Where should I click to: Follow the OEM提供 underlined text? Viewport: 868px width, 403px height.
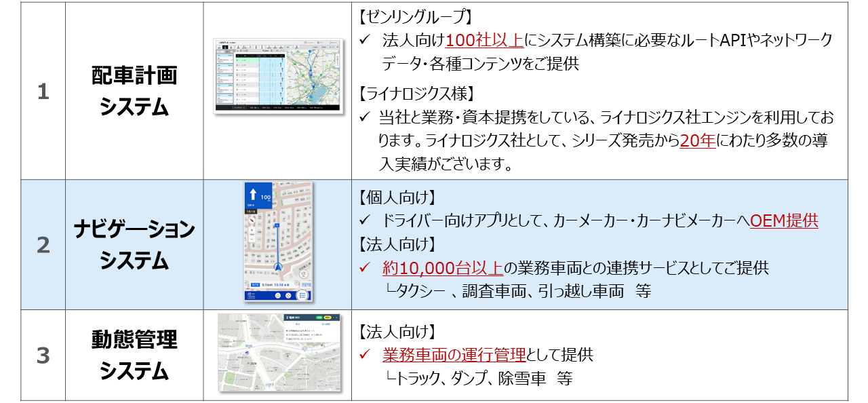click(x=784, y=221)
